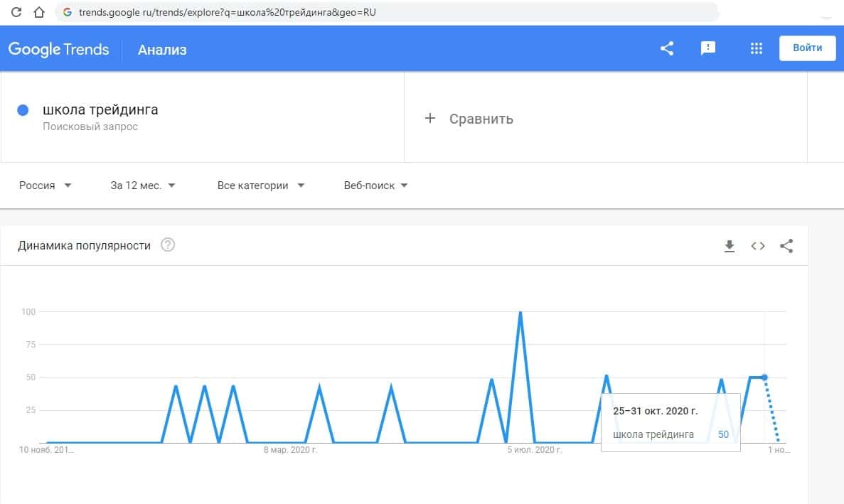The height and width of the screenshot is (504, 844).
Task: Open the Веб-поиск search type dropdown
Action: click(x=375, y=186)
